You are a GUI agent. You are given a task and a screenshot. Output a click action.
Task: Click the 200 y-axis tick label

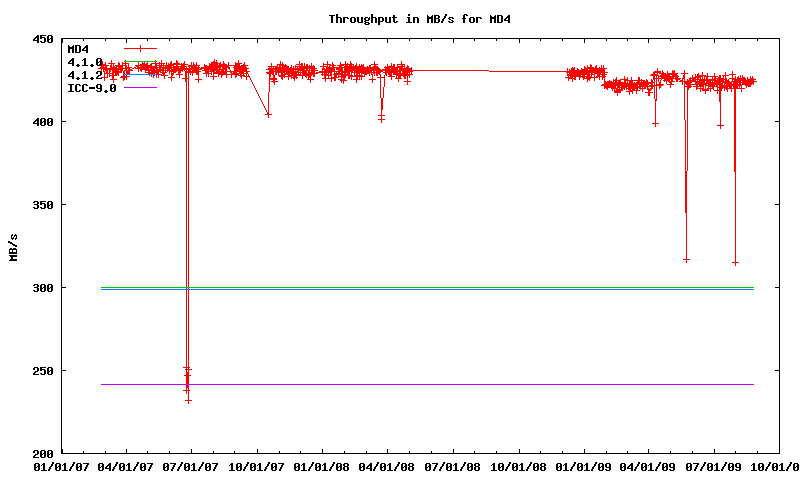tap(43, 453)
